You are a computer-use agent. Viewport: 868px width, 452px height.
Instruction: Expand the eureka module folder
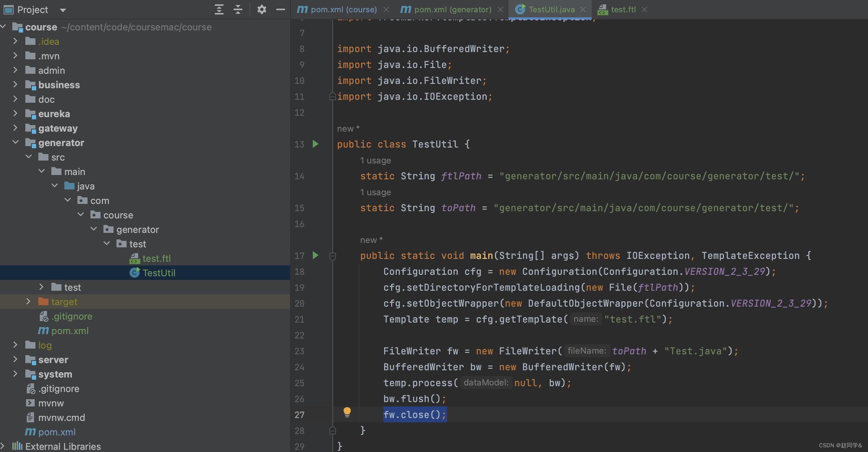pyautogui.click(x=16, y=114)
